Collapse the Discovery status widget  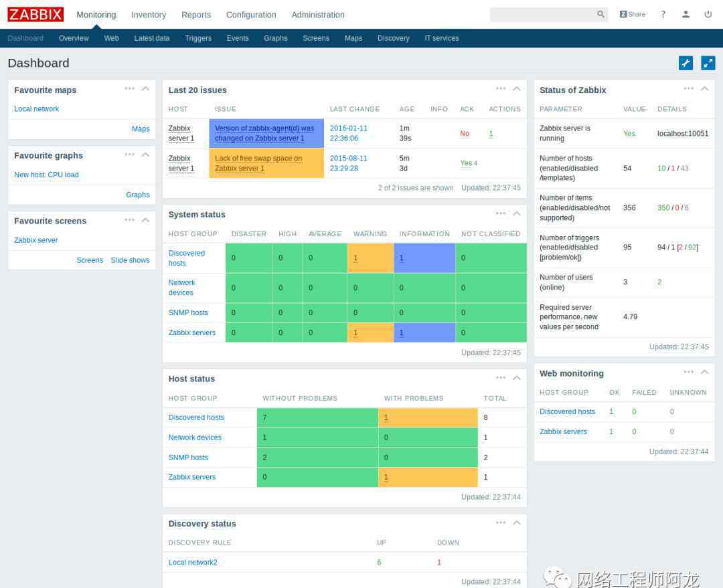pos(517,522)
